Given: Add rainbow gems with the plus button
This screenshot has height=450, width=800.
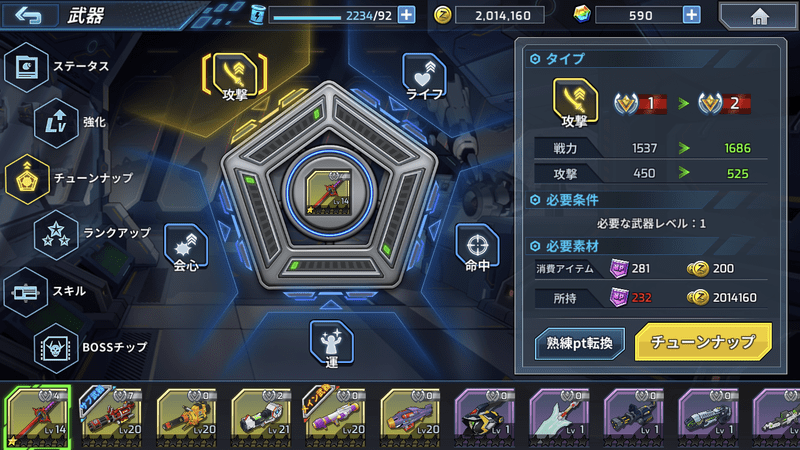Looking at the screenshot, I should [x=691, y=15].
